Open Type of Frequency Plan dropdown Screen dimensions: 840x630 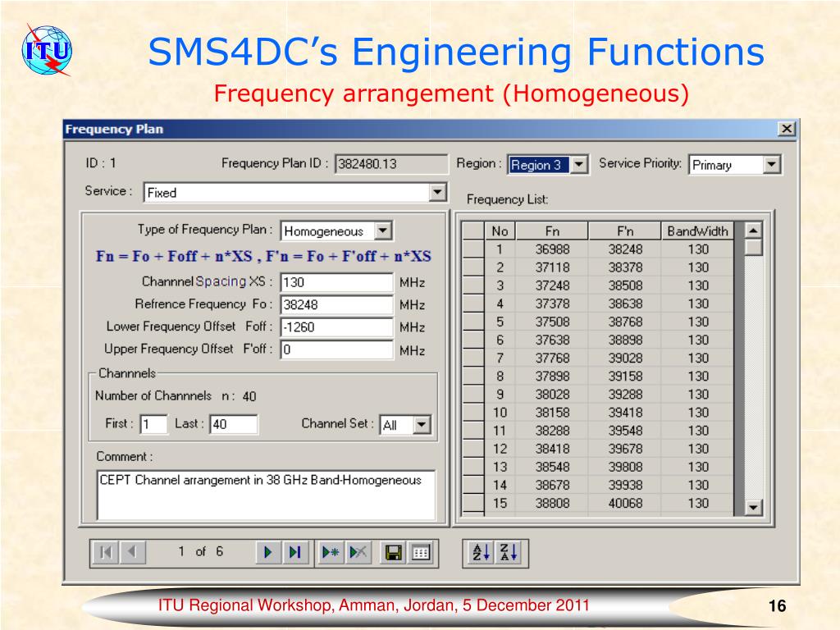click(x=383, y=231)
